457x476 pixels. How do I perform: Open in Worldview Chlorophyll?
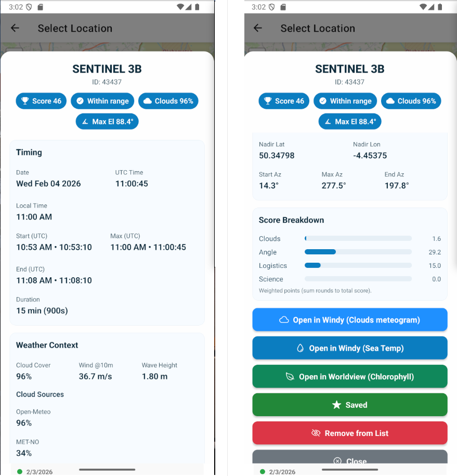pyautogui.click(x=350, y=377)
